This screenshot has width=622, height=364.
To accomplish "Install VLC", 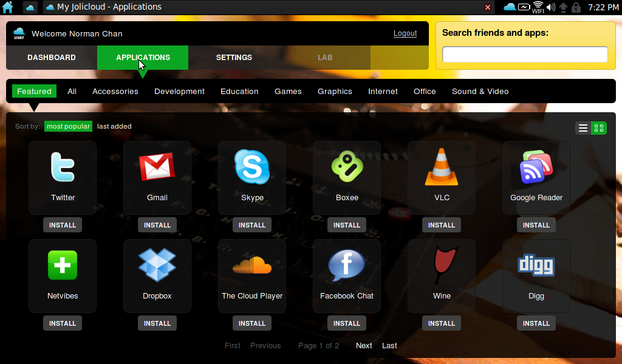I will click(x=442, y=225).
